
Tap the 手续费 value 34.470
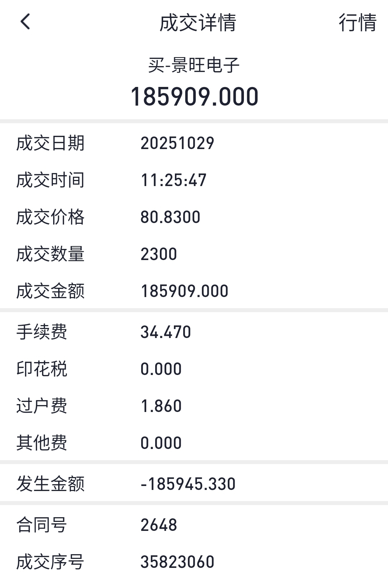(166, 332)
